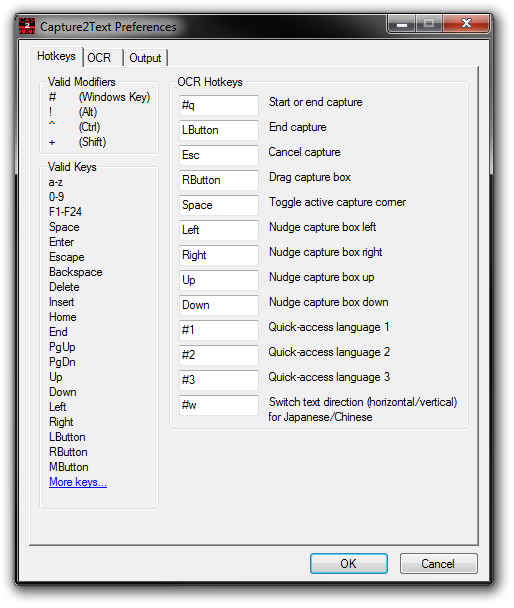This screenshot has width=514, height=608.
Task: Edit the Toggle active capture corner field
Action: tap(219, 205)
